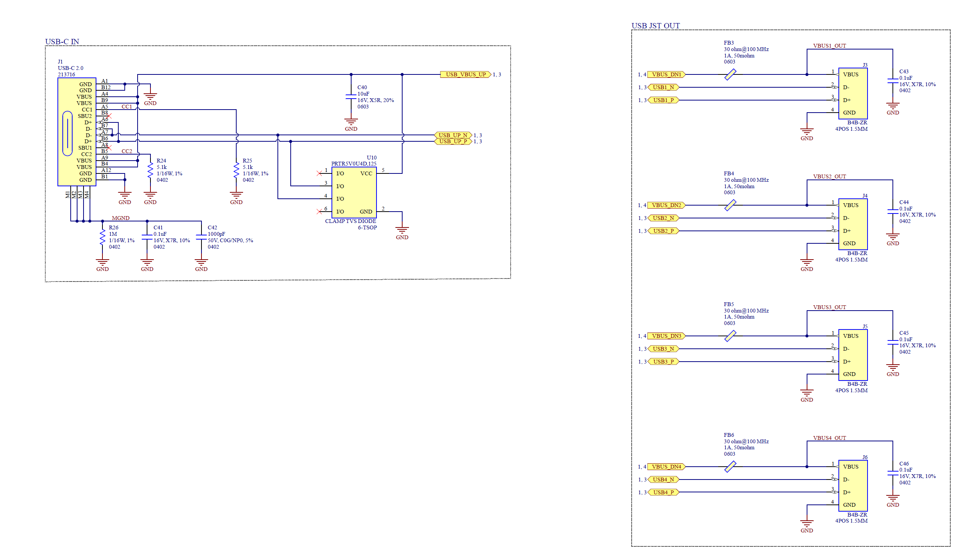Click the USB3_P port label
Viewport: 959px width, 560px height.
click(663, 362)
